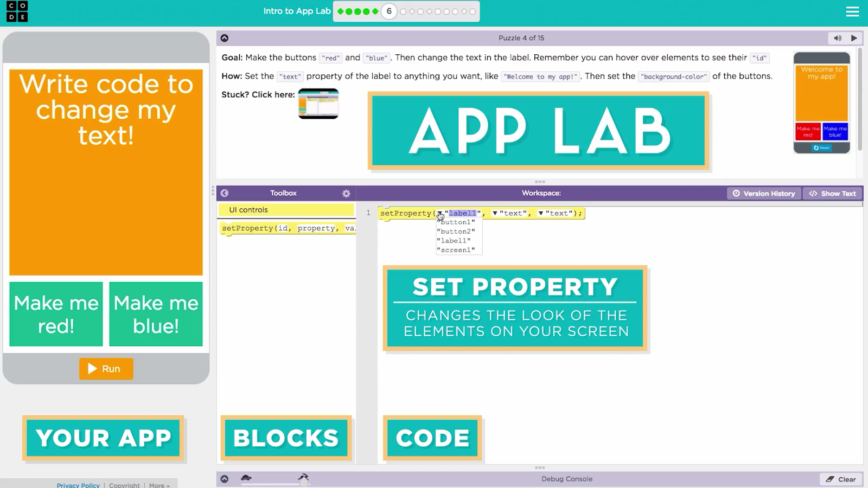Switch workspace to Show Text mode
This screenshot has height=488, width=868.
click(832, 194)
